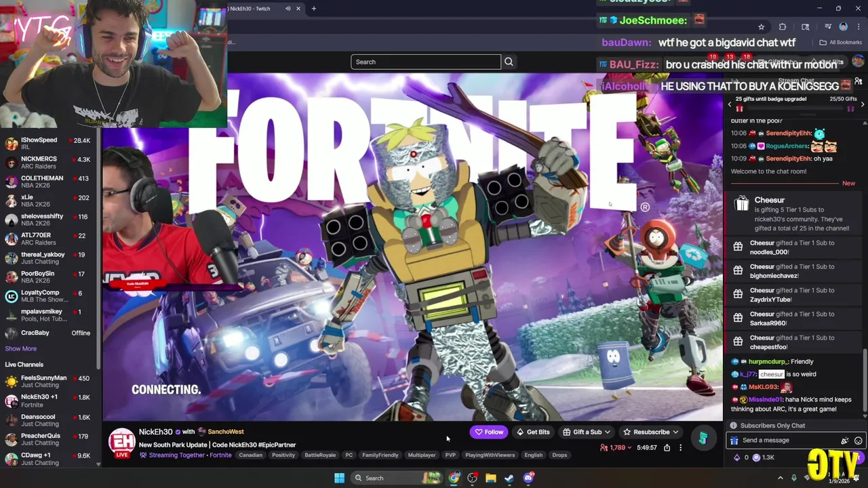Image resolution: width=868 pixels, height=488 pixels.
Task: Click recipient SarkaaR960 in gift message
Action: pos(768,323)
